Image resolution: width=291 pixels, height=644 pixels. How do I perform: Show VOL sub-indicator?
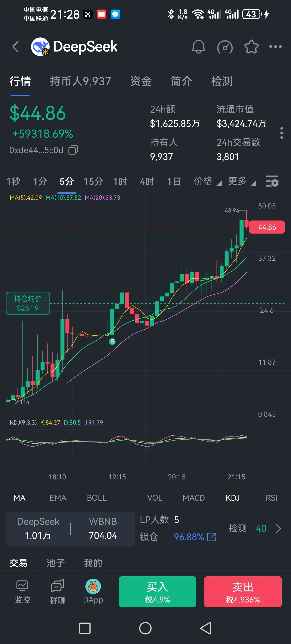coord(155,498)
